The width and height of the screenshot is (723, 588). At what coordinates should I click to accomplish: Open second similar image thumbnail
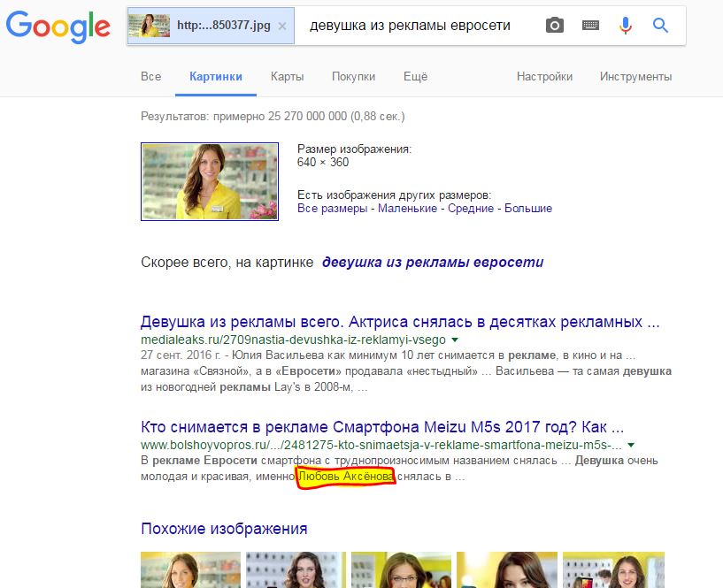pyautogui.click(x=296, y=569)
